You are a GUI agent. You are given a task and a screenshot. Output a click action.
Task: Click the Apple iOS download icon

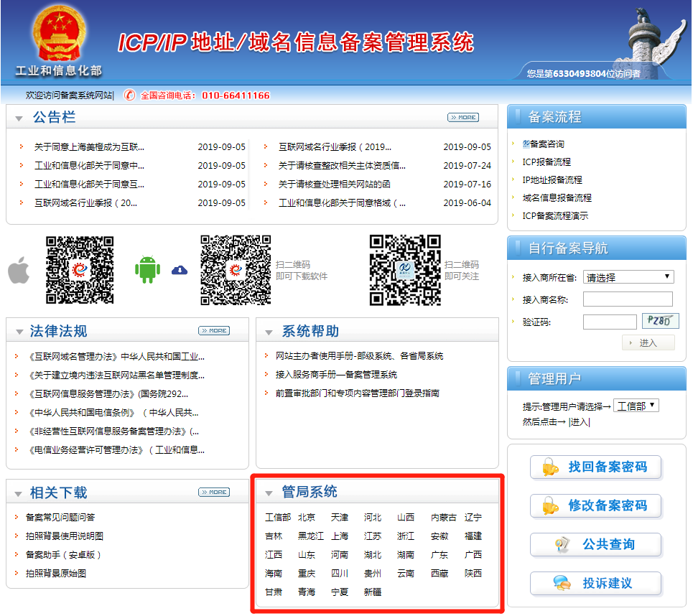pos(19,271)
